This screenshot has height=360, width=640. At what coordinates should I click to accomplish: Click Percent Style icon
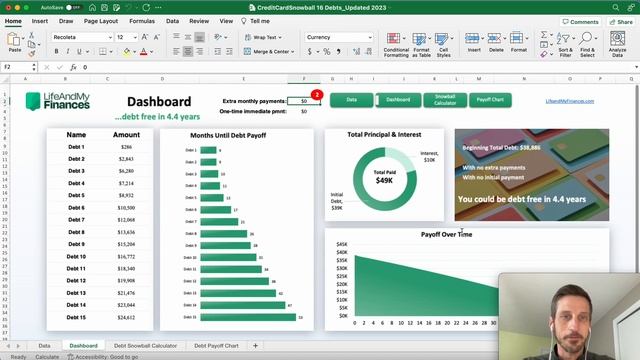(327, 51)
